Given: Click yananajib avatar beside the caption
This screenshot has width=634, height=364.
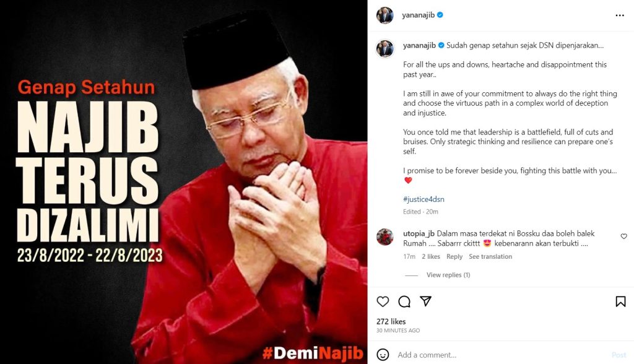Looking at the screenshot, I should tap(384, 48).
